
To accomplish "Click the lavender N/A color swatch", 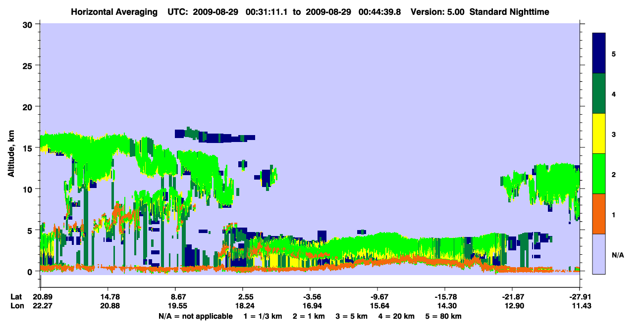I will [599, 254].
